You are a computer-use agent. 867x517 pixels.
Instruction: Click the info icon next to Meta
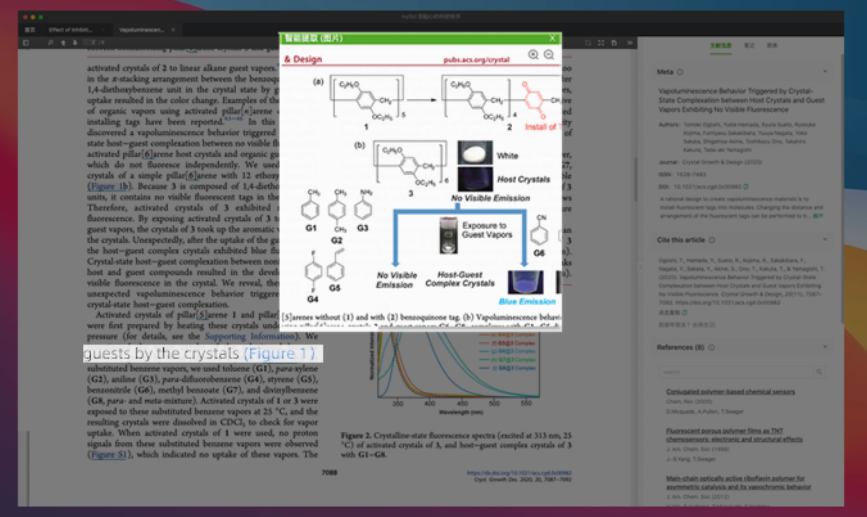coord(680,72)
